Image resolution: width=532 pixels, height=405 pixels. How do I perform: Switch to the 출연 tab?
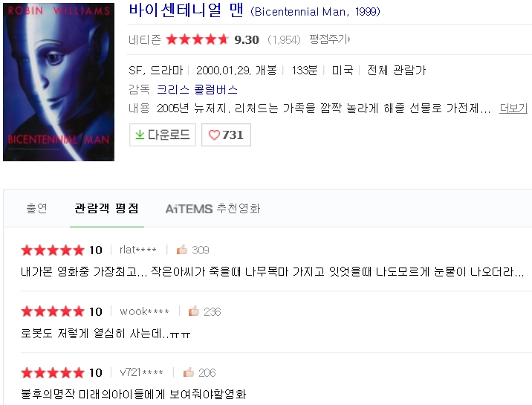[x=36, y=208]
